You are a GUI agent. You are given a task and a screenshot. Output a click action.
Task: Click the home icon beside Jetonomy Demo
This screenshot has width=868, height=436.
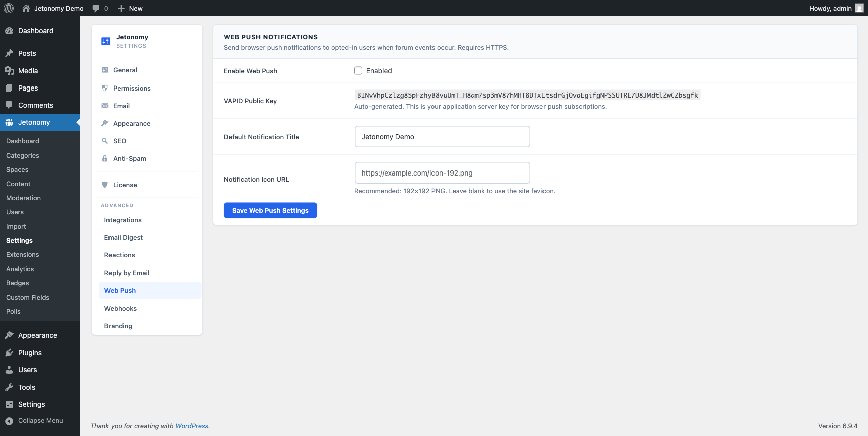point(26,8)
